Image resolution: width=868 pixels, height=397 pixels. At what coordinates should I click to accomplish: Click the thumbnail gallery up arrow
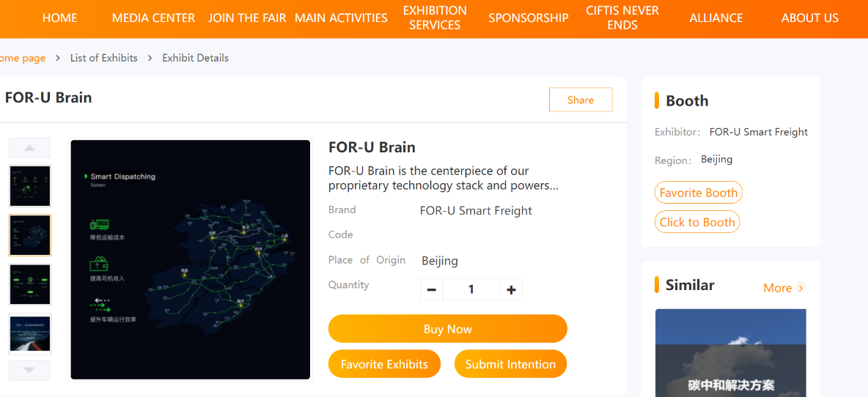click(29, 148)
